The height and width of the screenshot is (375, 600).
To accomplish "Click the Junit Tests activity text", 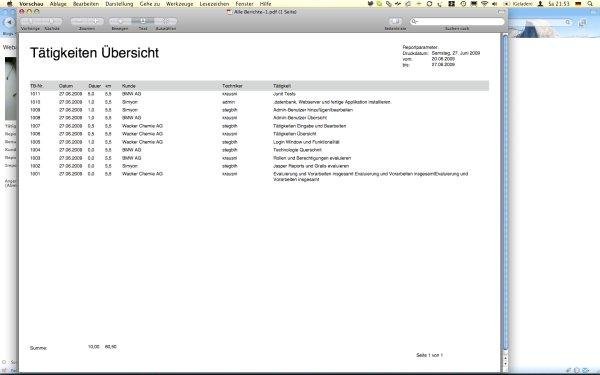I will 284,94.
